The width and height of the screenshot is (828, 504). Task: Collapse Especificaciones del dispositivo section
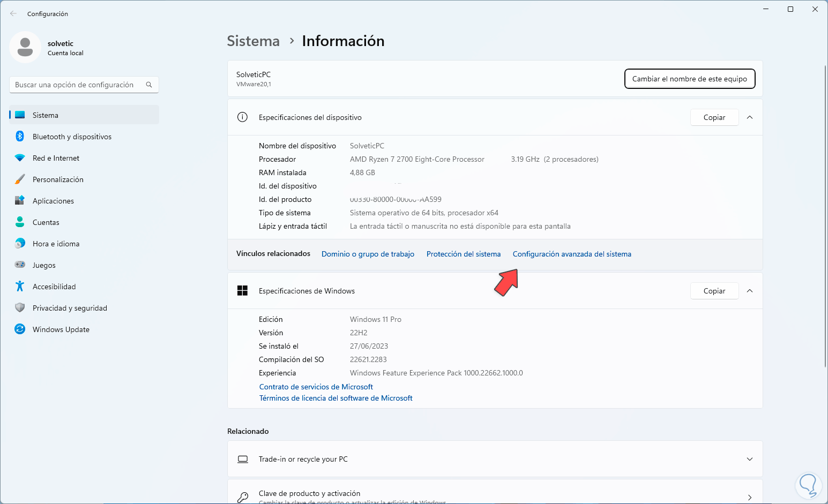[x=750, y=117]
